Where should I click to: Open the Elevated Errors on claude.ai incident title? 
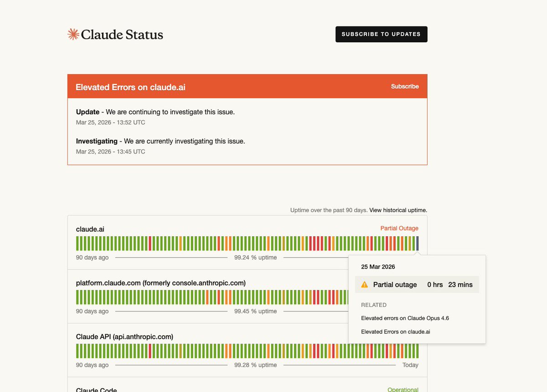click(130, 87)
